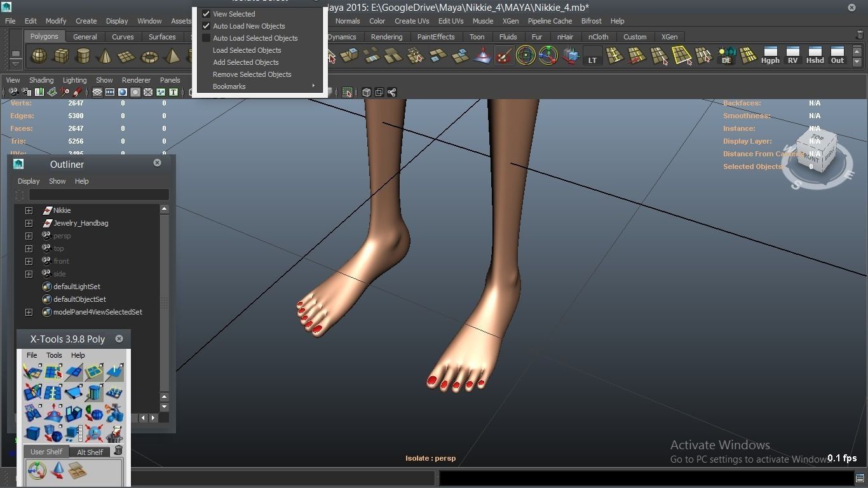Toggle the film gate icon in panel toolbar
This screenshot has height=488, width=868.
[x=110, y=92]
